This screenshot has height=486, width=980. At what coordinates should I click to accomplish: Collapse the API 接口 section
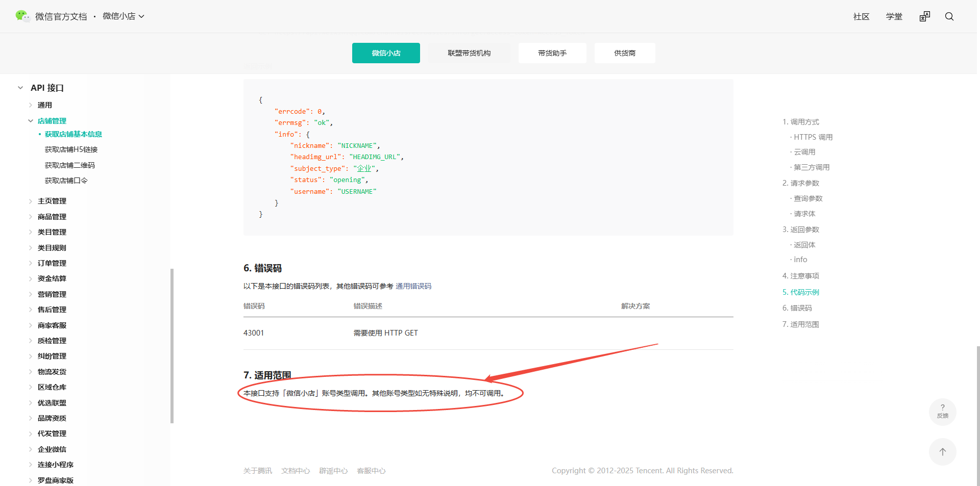tap(20, 88)
